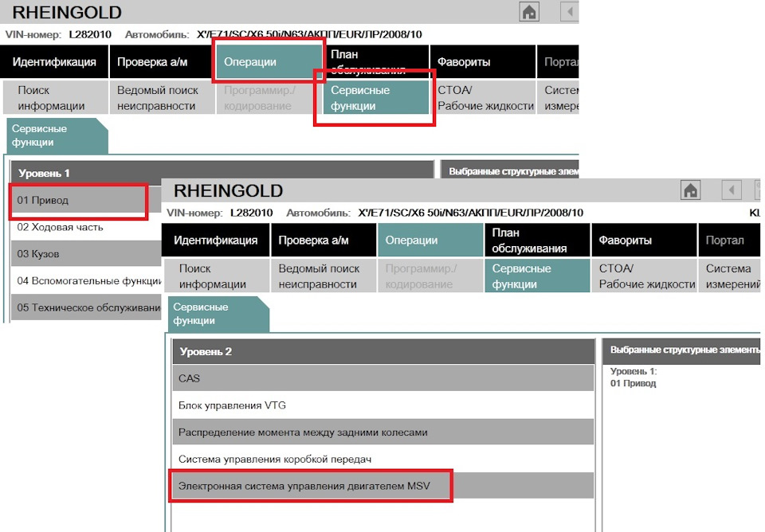Click the Уровень 2 list header
Viewport: 765px width, 532px height.
click(383, 351)
